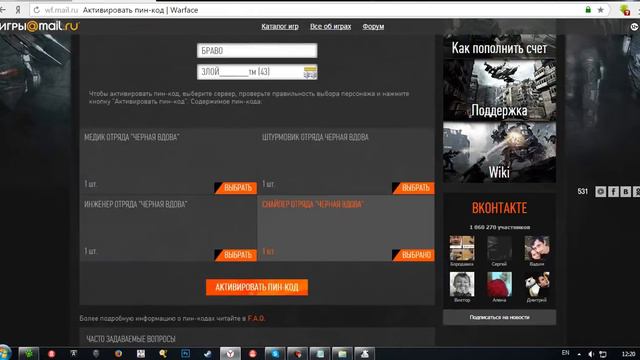640x360 pixels.
Task: Click ВЫБРАНО on the Снайпер item
Action: point(413,255)
